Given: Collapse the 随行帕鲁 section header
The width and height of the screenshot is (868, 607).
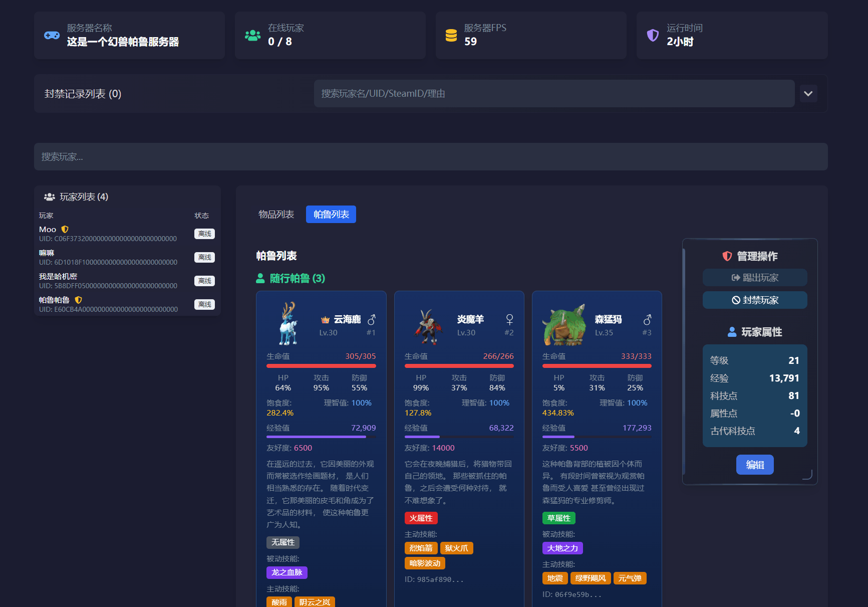Looking at the screenshot, I should [x=290, y=278].
